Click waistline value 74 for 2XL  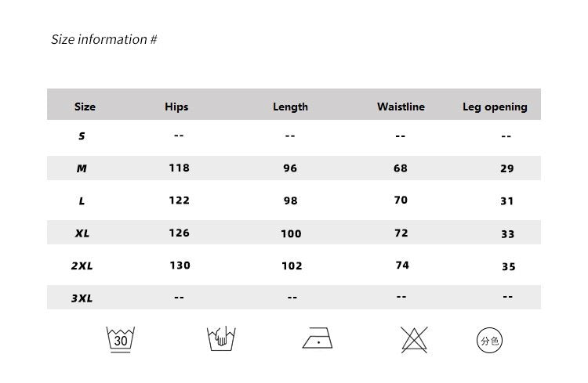coord(402,266)
